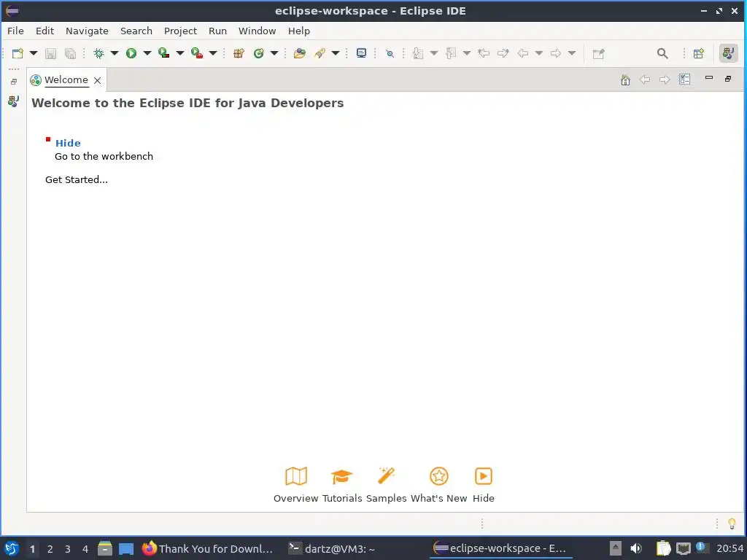This screenshot has width=747, height=560.
Task: Expand the New Java Class dropdown arrow
Action: click(274, 53)
